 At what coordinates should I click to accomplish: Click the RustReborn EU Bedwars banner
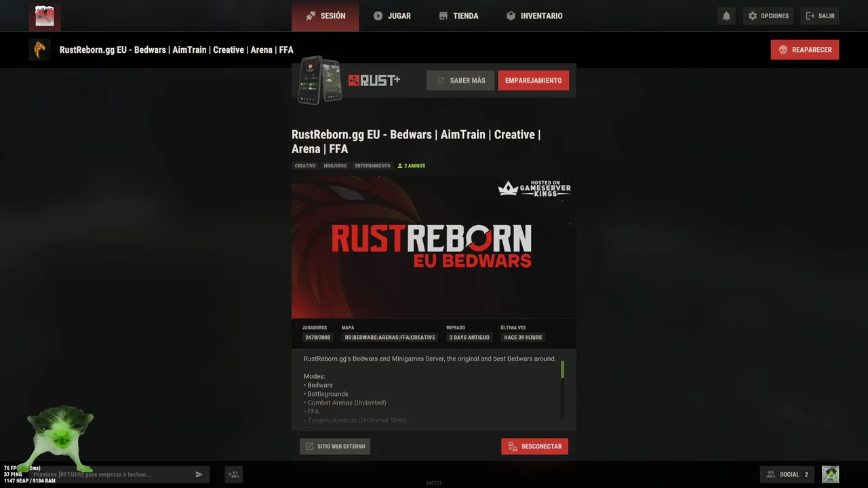[434, 247]
